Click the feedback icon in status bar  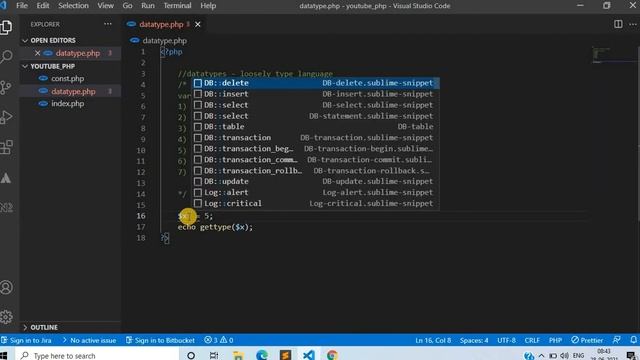click(x=617, y=340)
